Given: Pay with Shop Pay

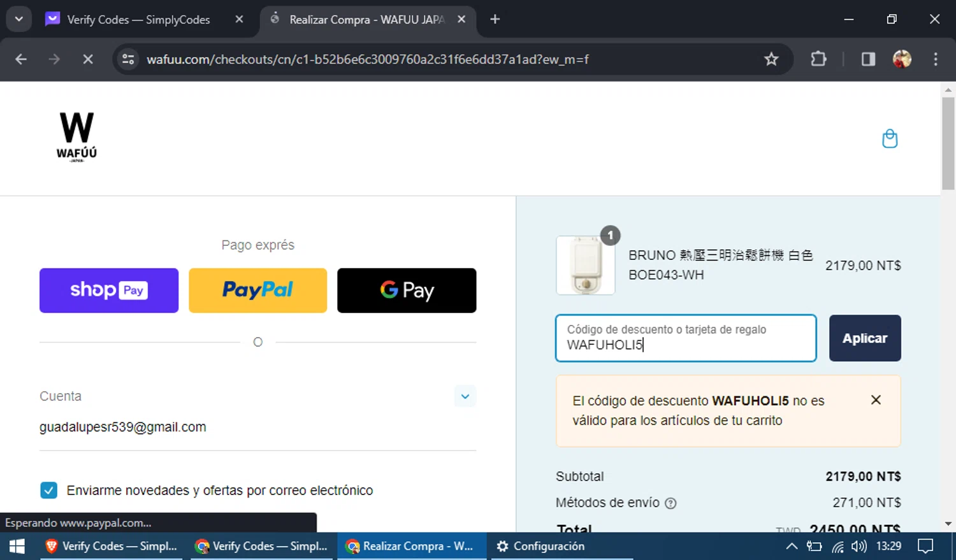Looking at the screenshot, I should [x=109, y=291].
